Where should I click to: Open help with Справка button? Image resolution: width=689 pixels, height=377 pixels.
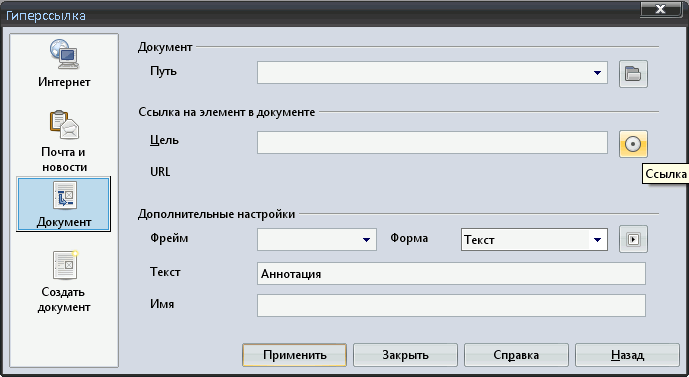point(516,355)
